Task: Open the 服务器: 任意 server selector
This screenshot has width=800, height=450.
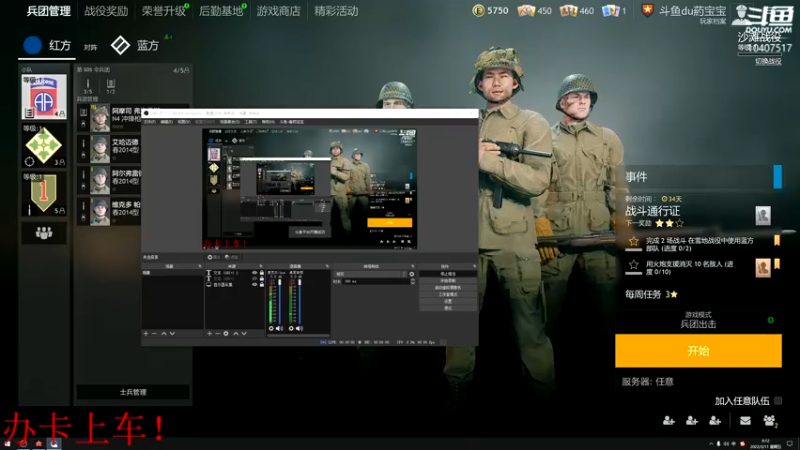Action: [647, 382]
